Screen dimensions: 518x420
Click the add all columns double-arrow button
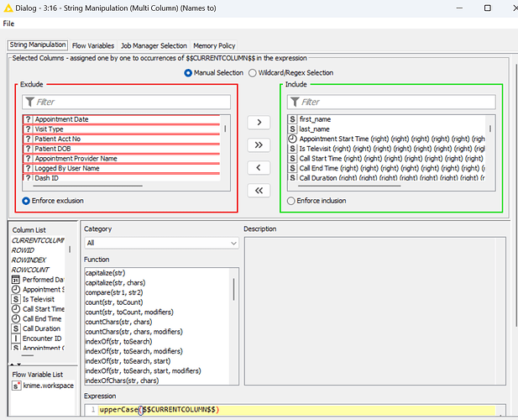[259, 145]
